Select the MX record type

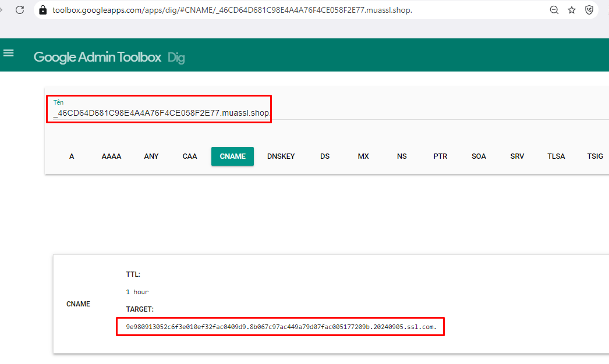[x=363, y=156]
